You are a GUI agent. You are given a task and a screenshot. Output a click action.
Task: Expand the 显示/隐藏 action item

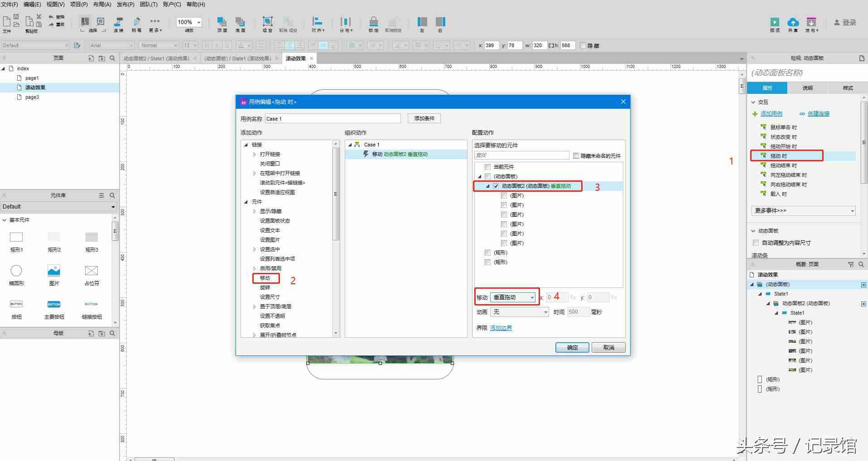click(x=255, y=211)
